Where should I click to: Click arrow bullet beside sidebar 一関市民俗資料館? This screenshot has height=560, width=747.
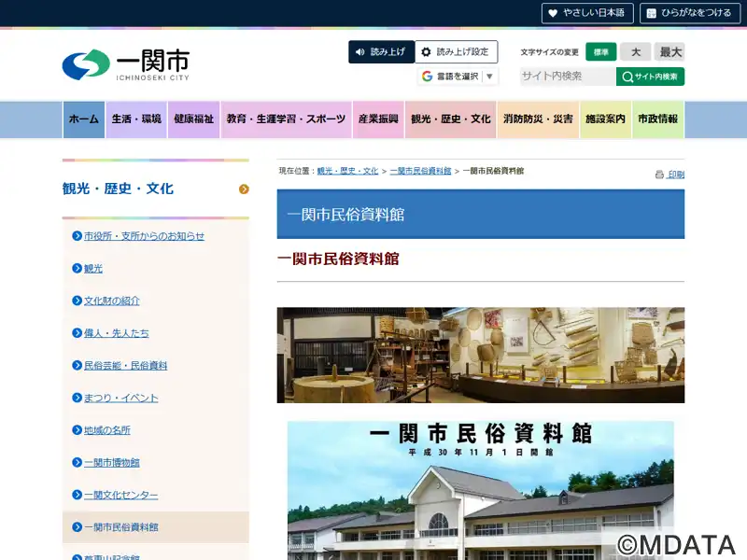pos(77,527)
